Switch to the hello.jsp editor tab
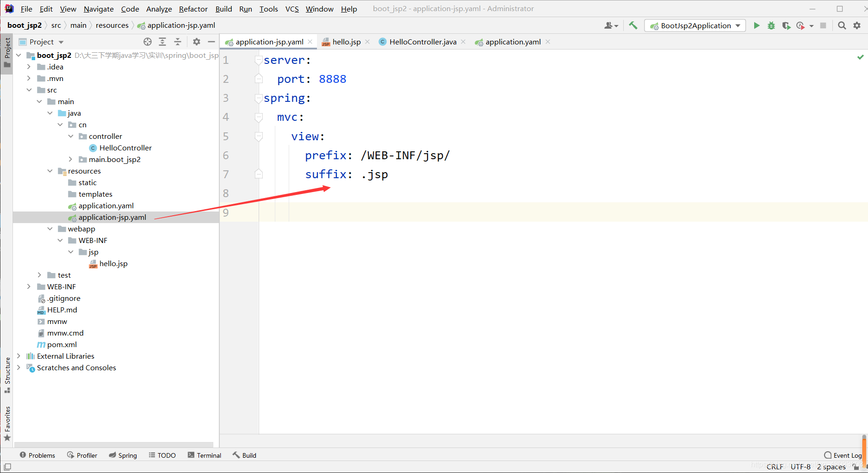868x473 pixels. (x=346, y=42)
